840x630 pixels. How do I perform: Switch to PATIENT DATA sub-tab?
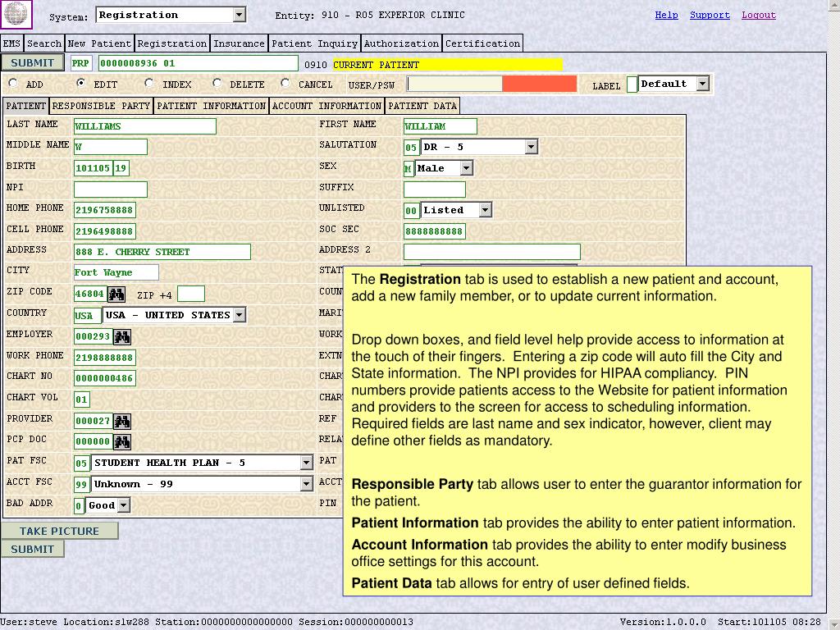tap(422, 106)
